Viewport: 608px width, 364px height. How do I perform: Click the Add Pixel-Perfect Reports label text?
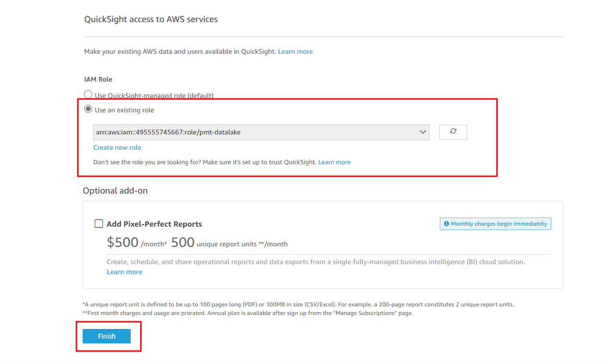point(154,224)
